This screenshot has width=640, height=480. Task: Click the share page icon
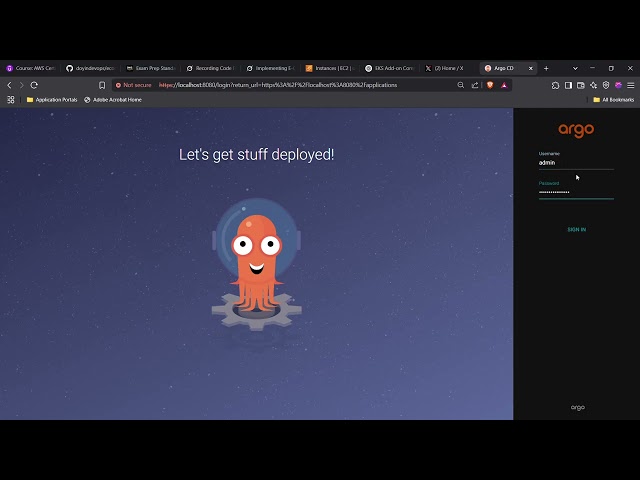(475, 85)
